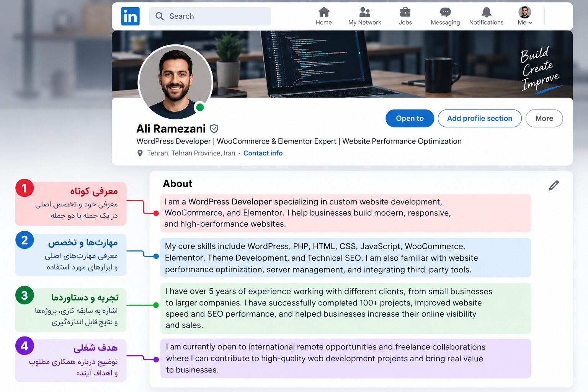Click the 'Tehran, Tehran Province, Iran' location text
Image resolution: width=588 pixels, height=392 pixels.
[191, 153]
